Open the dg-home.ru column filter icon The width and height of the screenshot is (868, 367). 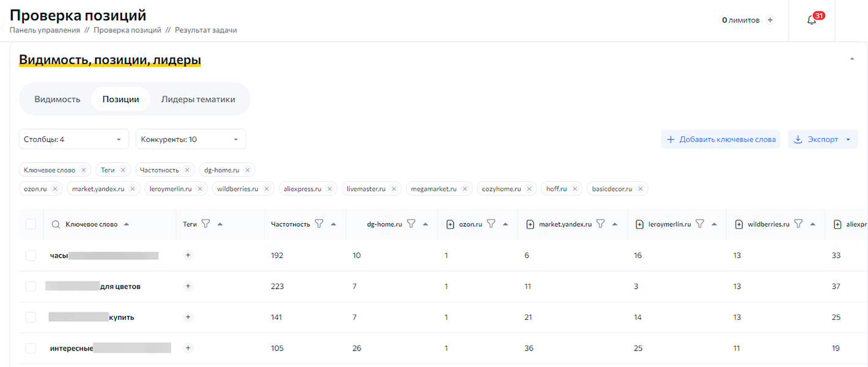(x=411, y=224)
